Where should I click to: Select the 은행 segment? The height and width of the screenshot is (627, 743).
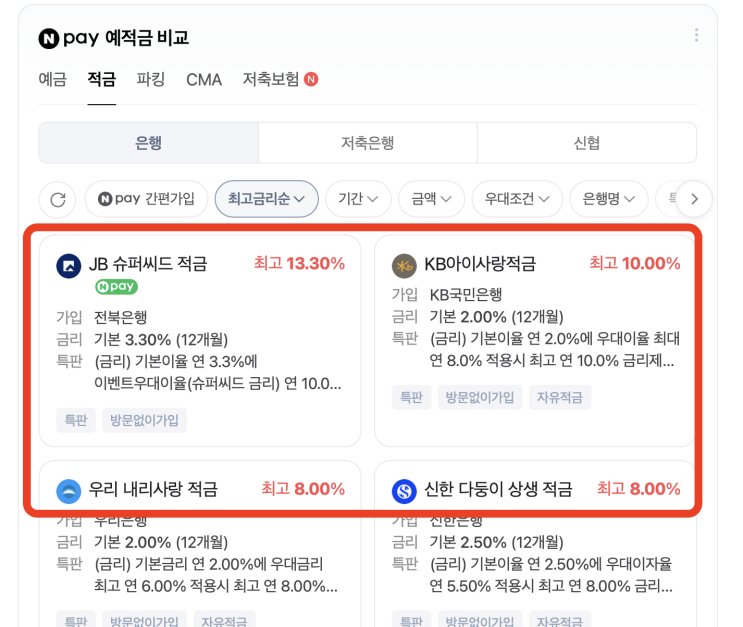click(149, 143)
